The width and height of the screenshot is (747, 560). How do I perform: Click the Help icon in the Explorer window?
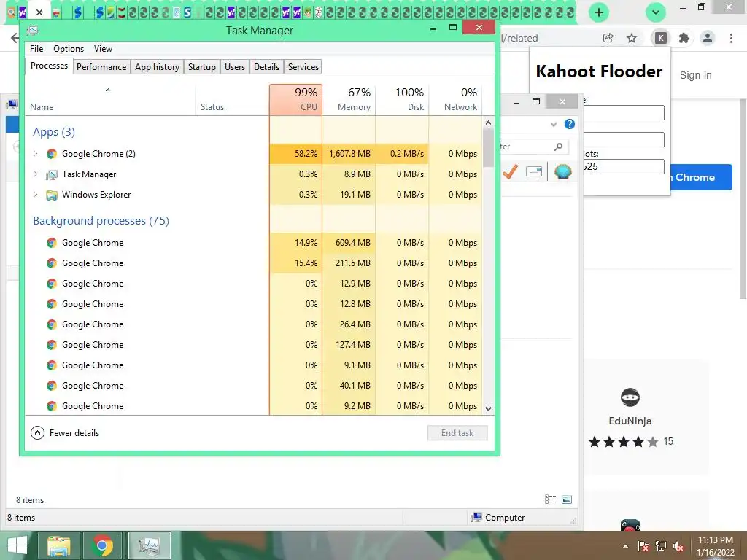(569, 124)
